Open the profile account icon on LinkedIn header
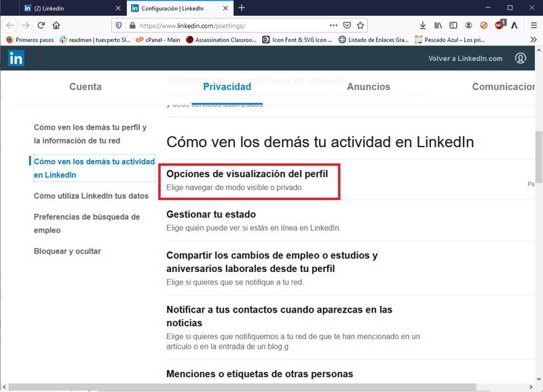Viewport: 543px width, 392px height. pyautogui.click(x=520, y=58)
